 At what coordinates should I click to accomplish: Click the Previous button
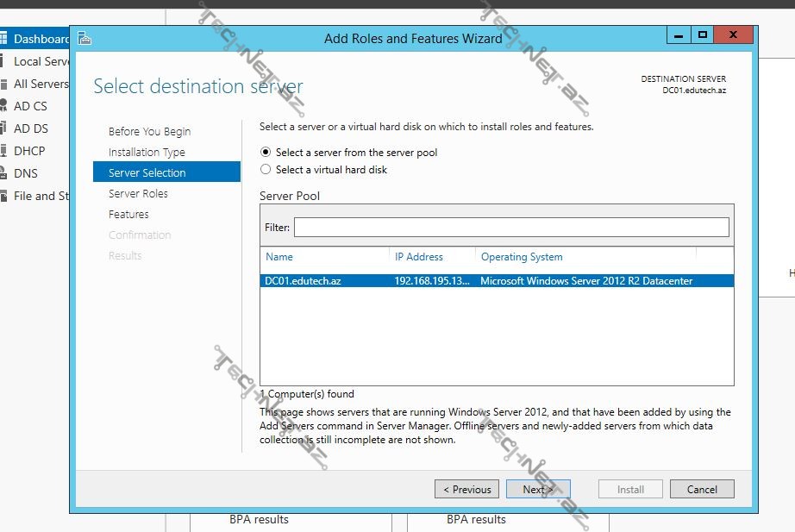[x=466, y=490]
